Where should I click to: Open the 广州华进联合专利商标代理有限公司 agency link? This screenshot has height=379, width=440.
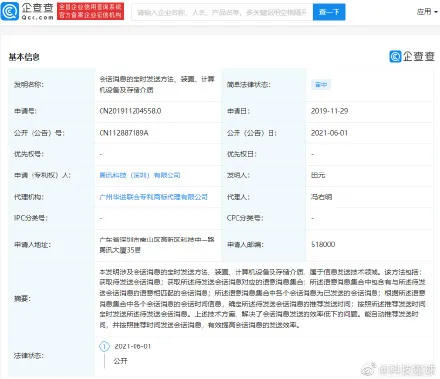[153, 197]
